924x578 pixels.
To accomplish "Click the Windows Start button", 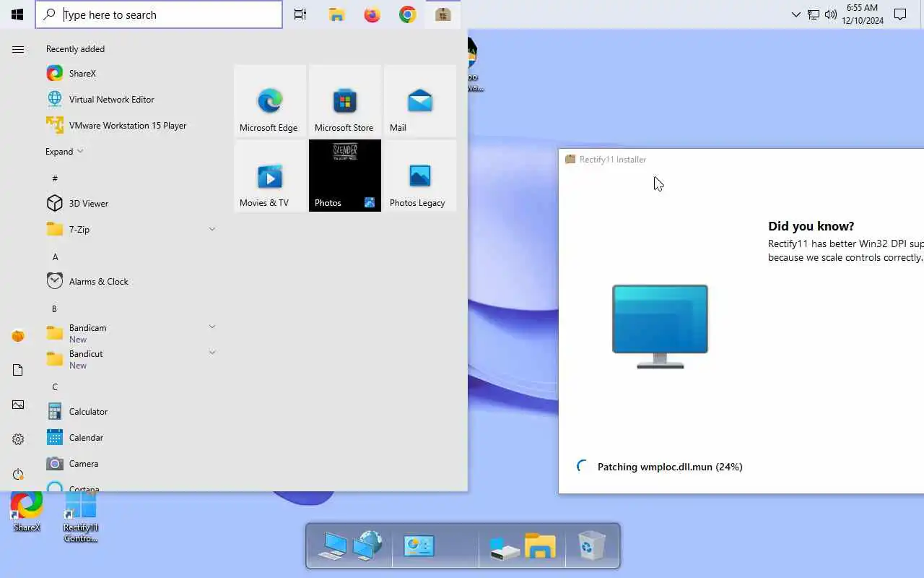I will [x=17, y=14].
